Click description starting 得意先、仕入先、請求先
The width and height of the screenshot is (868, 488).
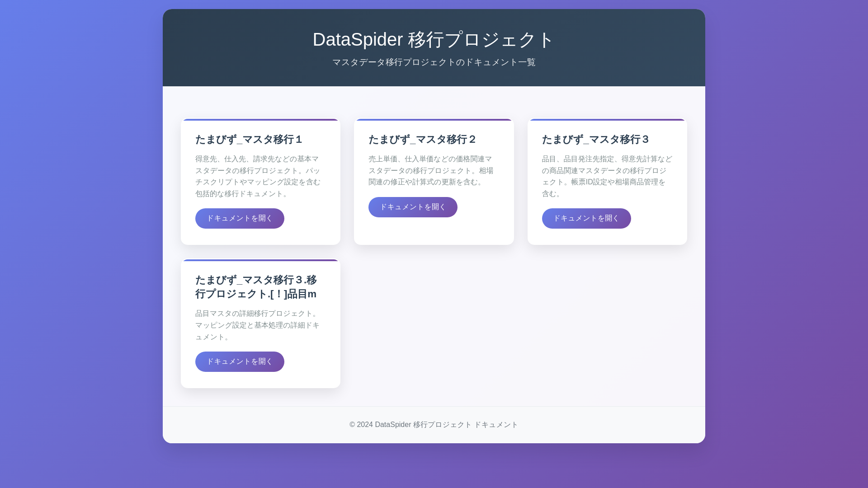258,176
